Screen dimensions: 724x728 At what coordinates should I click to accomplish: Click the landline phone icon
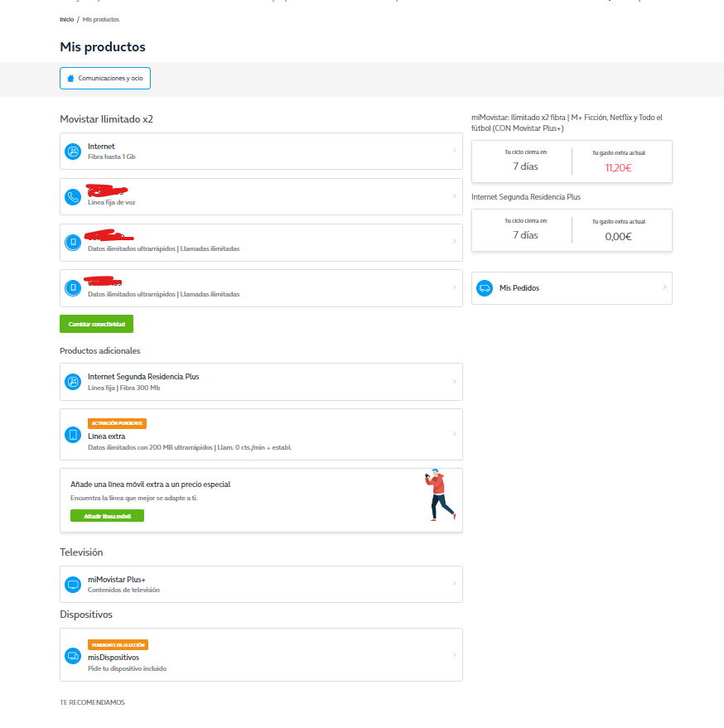point(73,196)
